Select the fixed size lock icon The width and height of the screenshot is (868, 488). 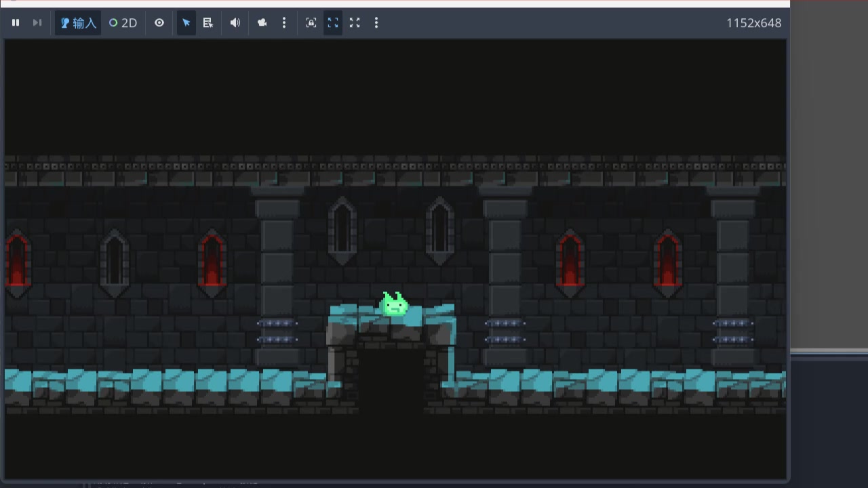click(311, 23)
